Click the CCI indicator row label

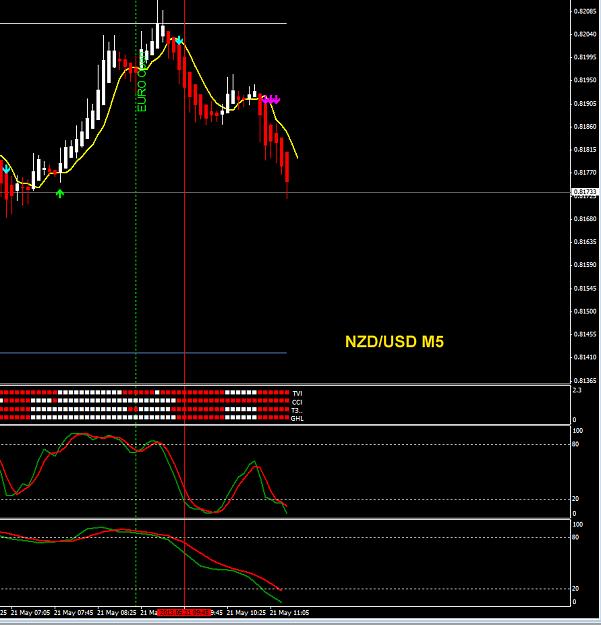297,402
